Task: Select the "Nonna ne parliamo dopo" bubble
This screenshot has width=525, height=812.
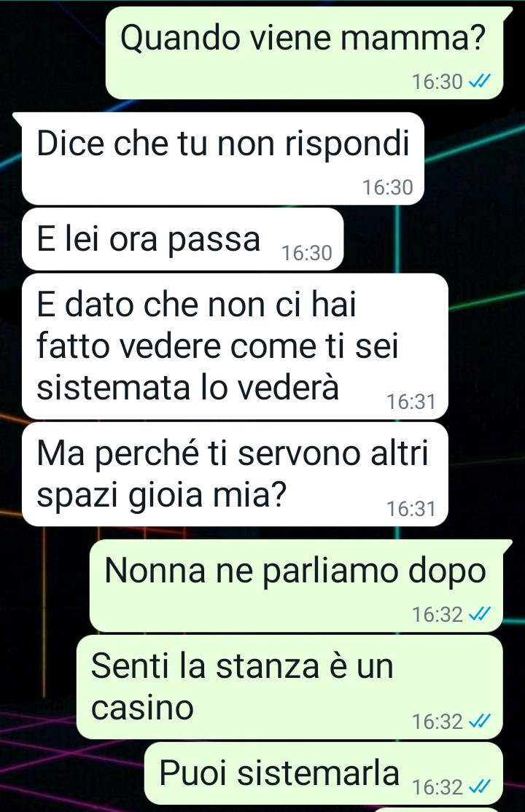Action: pos(297,586)
